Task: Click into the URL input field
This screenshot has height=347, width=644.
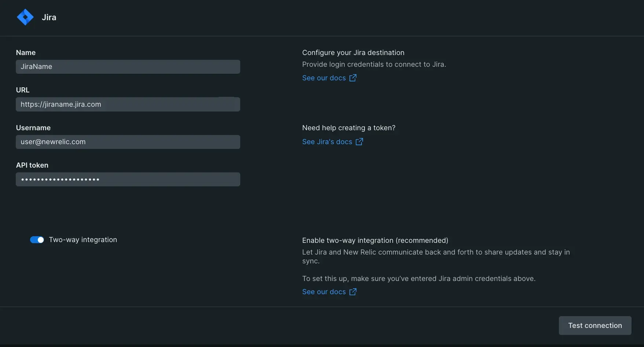Action: tap(128, 105)
